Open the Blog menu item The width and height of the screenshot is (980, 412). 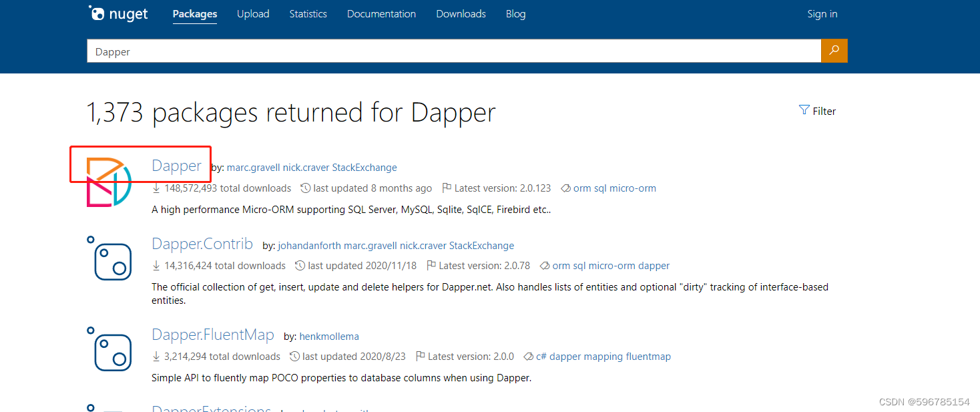(x=515, y=14)
